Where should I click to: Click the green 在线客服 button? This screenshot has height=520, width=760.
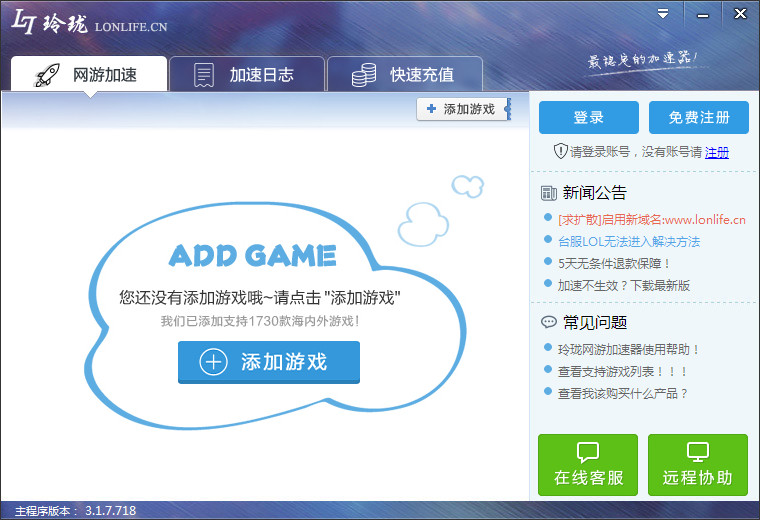(x=588, y=465)
